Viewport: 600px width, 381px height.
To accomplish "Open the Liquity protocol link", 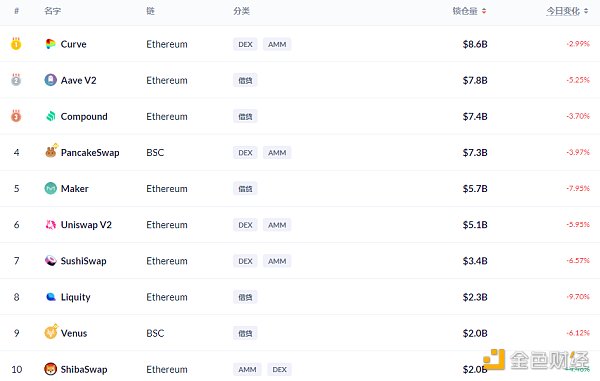I will 75,297.
